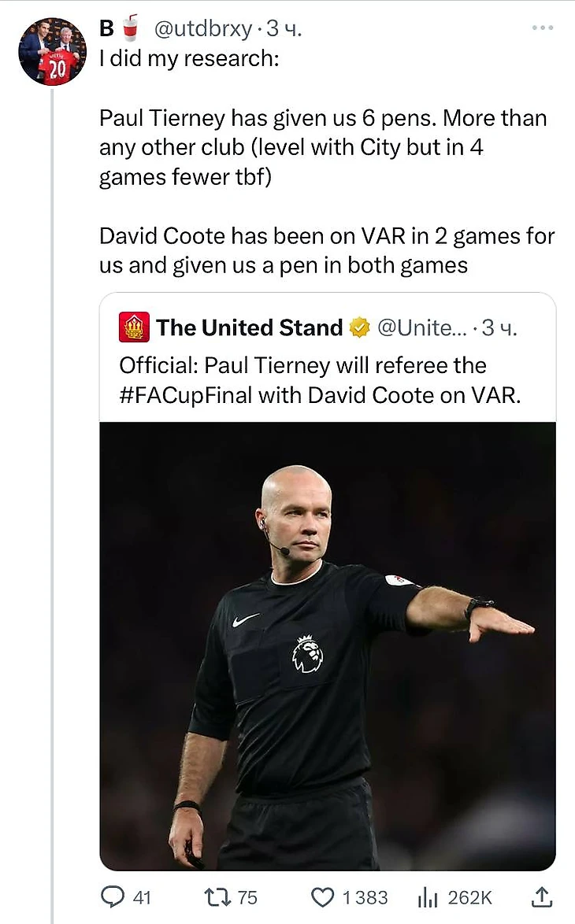Click the main tweet's 3 ч. timestamp
Viewport: 575px width, 924px height.
pyautogui.click(x=284, y=30)
